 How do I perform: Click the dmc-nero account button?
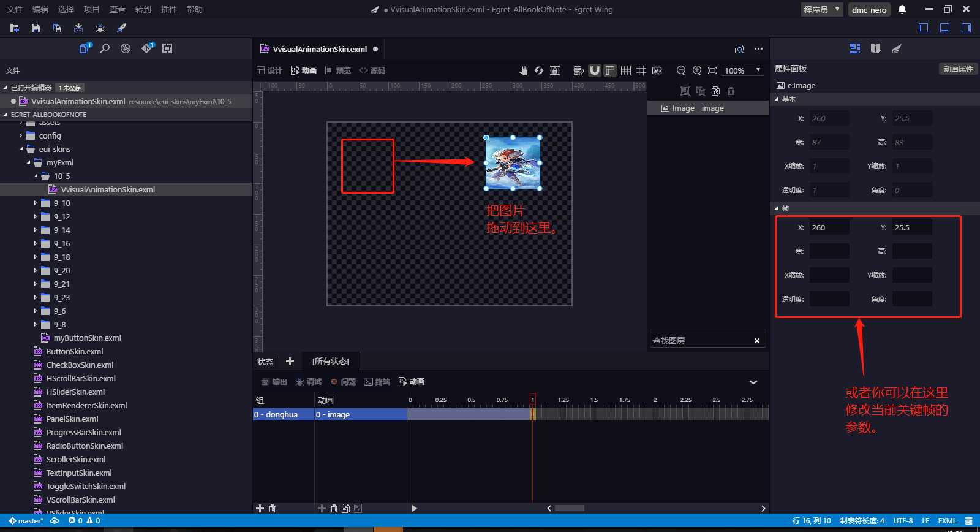[869, 9]
